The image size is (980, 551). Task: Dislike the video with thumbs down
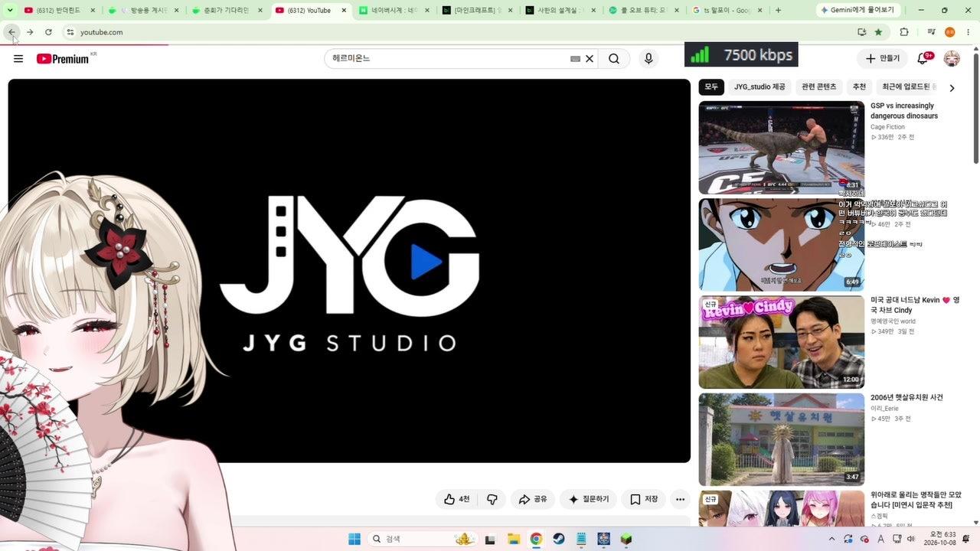[x=492, y=499]
